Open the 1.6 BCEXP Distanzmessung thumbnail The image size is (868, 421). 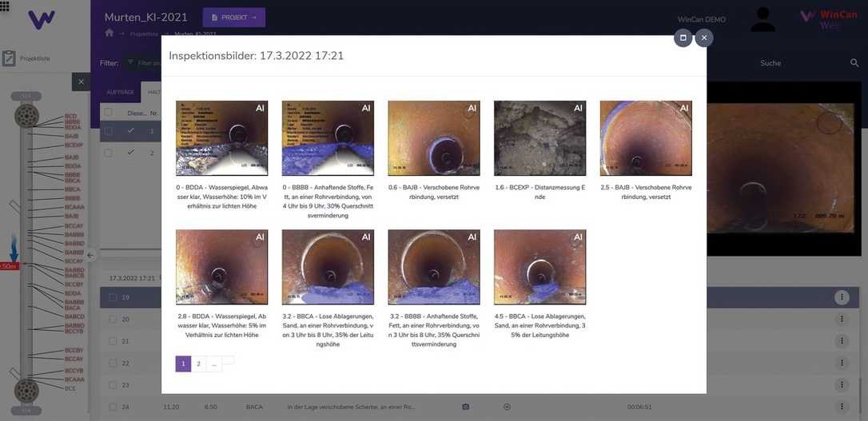tap(540, 138)
